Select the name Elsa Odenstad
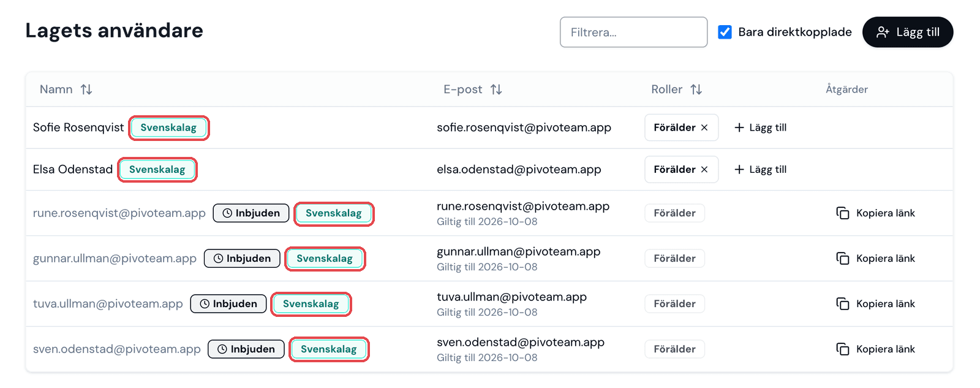 [x=73, y=169]
